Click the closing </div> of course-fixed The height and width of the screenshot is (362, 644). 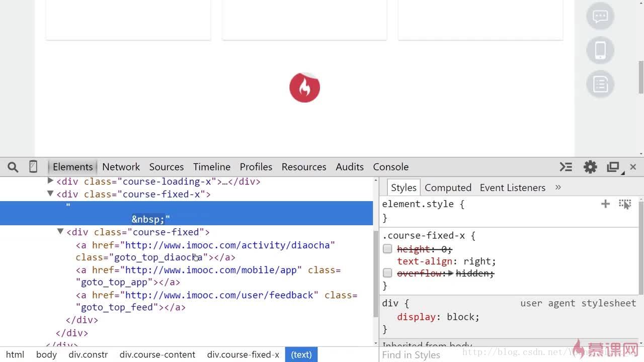(82, 320)
